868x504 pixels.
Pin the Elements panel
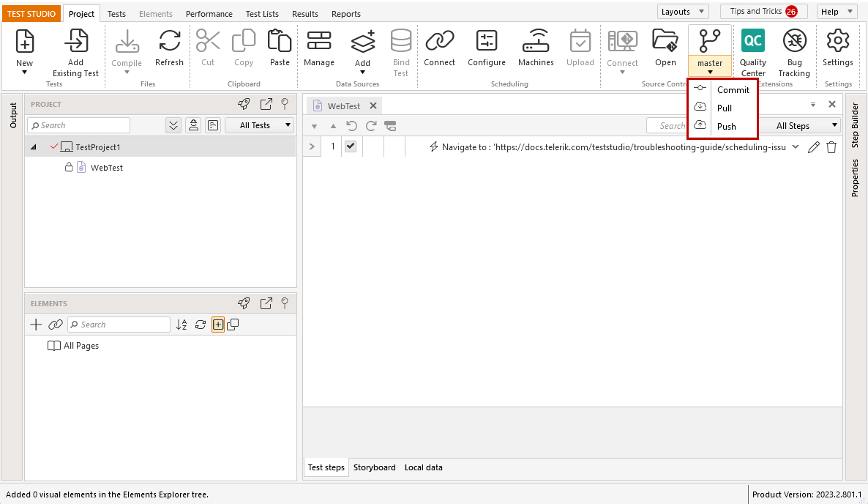285,303
